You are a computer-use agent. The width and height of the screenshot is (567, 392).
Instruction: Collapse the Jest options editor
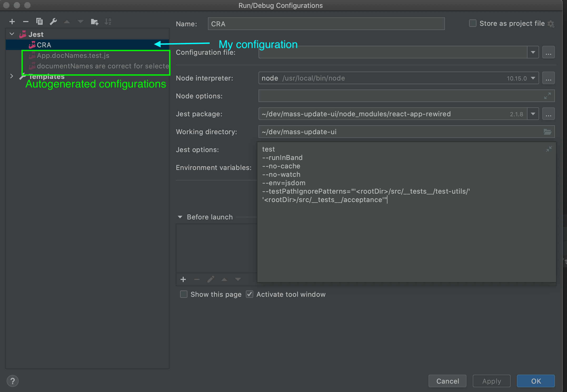point(549,149)
